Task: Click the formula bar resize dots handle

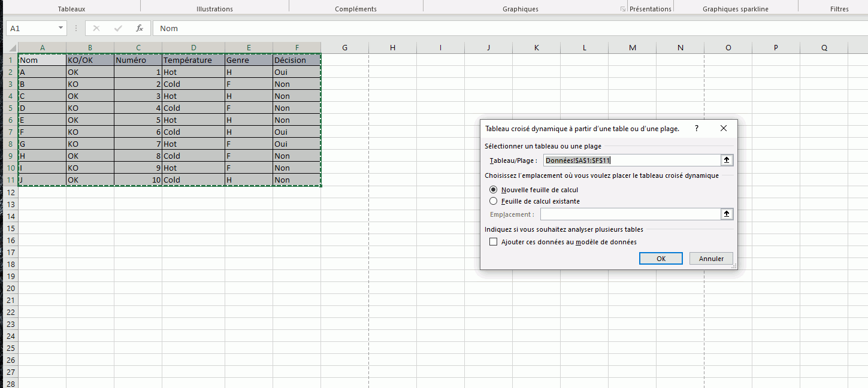Action: 76,28
